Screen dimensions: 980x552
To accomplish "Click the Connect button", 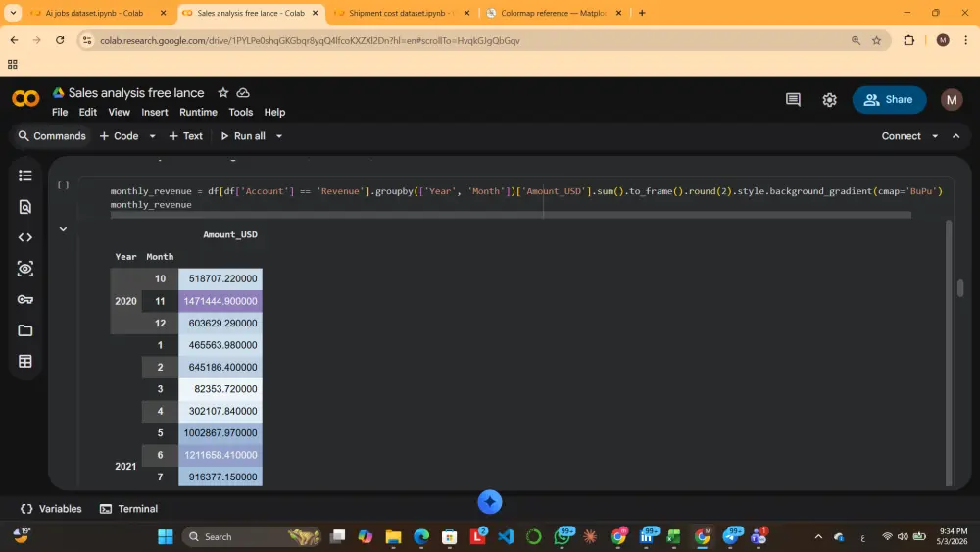I will [902, 136].
